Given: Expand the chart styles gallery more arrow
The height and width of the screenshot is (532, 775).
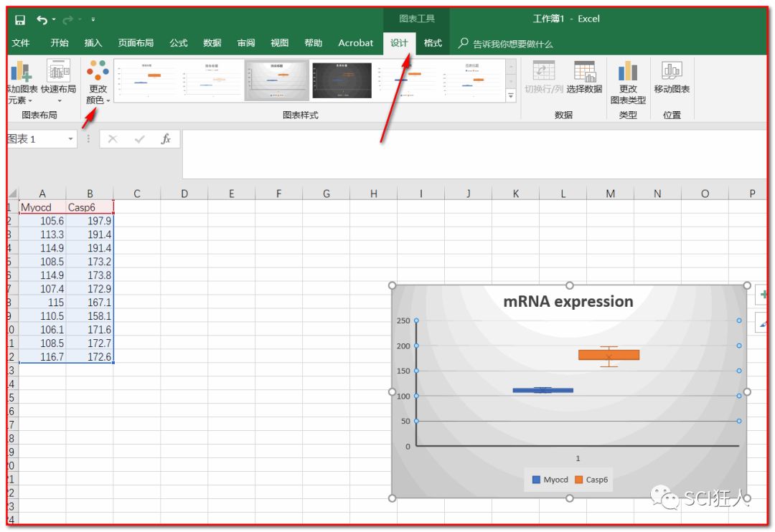Looking at the screenshot, I should point(511,95).
